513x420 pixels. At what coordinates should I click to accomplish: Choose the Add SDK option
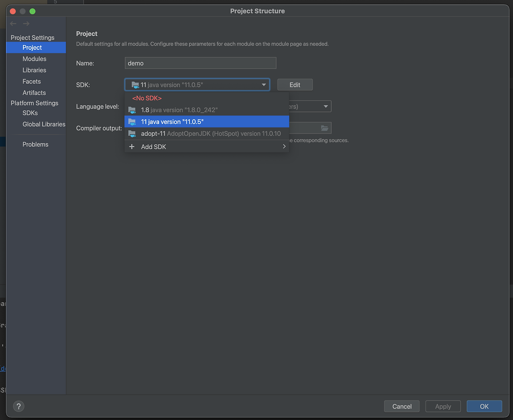[x=207, y=147]
